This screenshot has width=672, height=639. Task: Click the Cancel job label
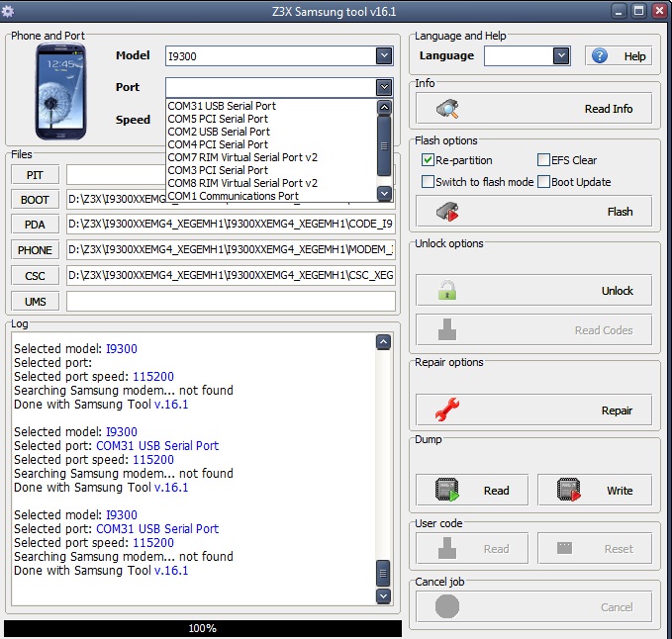click(439, 582)
